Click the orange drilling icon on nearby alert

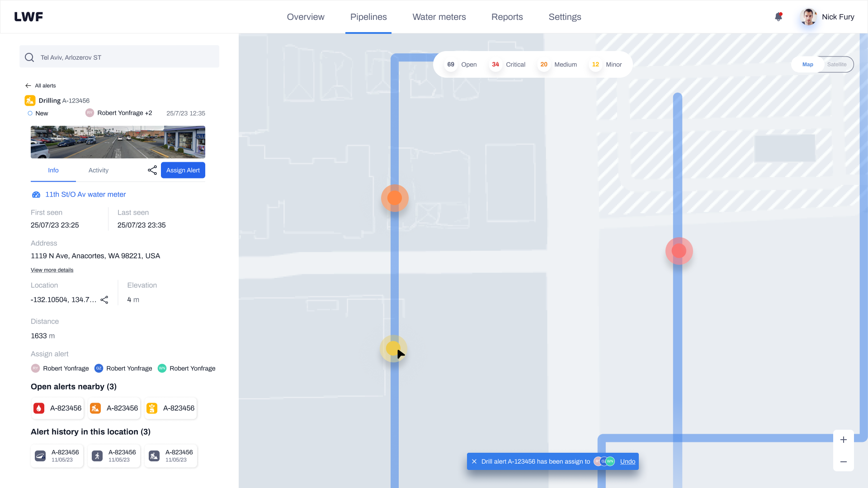(95, 408)
